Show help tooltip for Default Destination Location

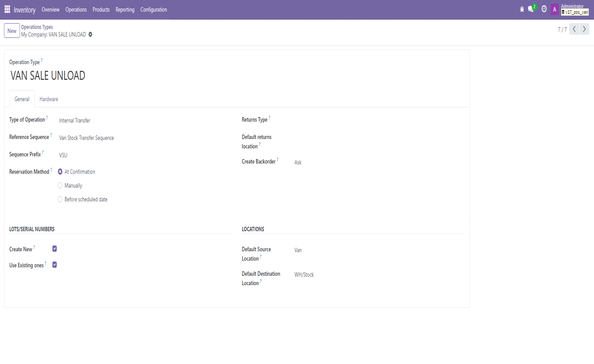coord(261,281)
